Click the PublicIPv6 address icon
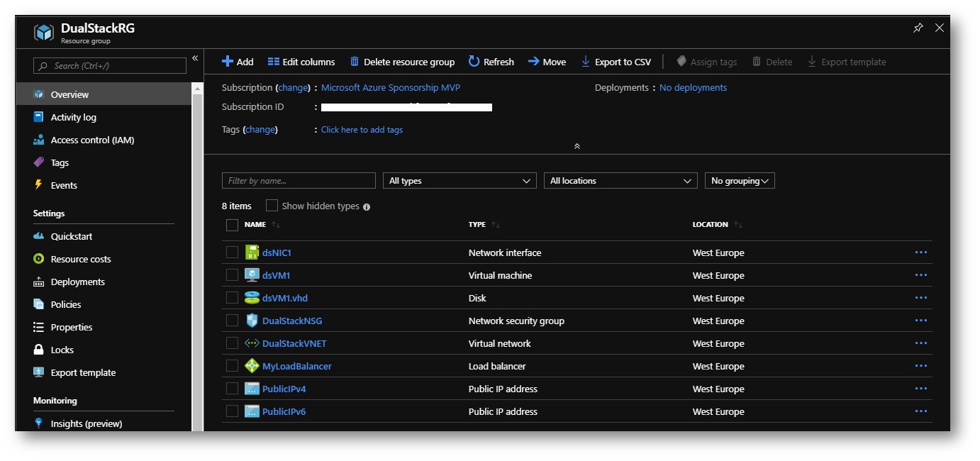Screen dimensions: 980x461 252,411
